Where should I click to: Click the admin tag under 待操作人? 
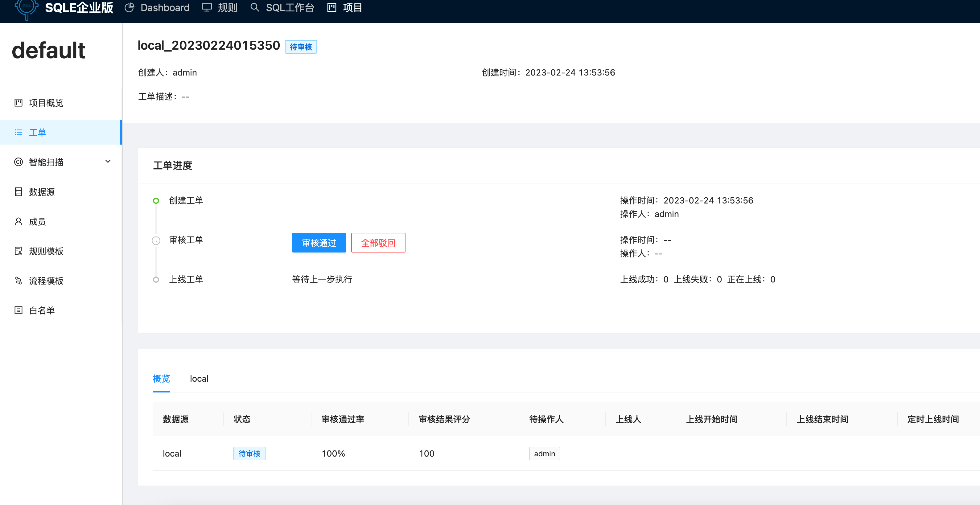coord(544,453)
